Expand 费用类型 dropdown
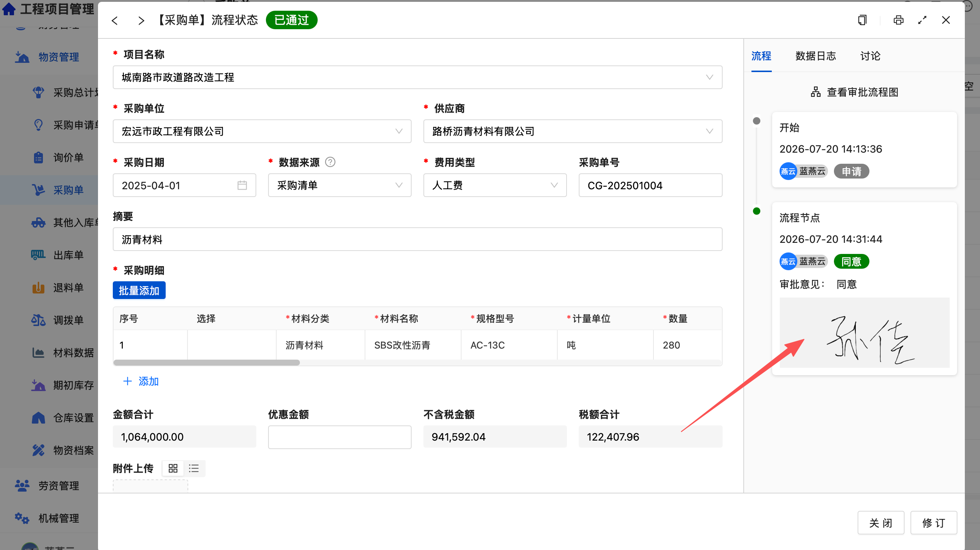The width and height of the screenshot is (980, 550). coord(494,185)
